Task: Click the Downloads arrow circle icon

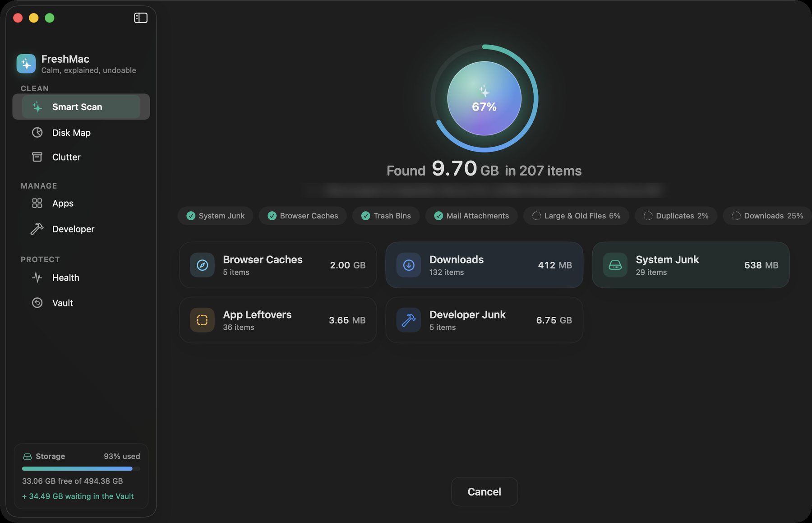Action: [x=409, y=265]
